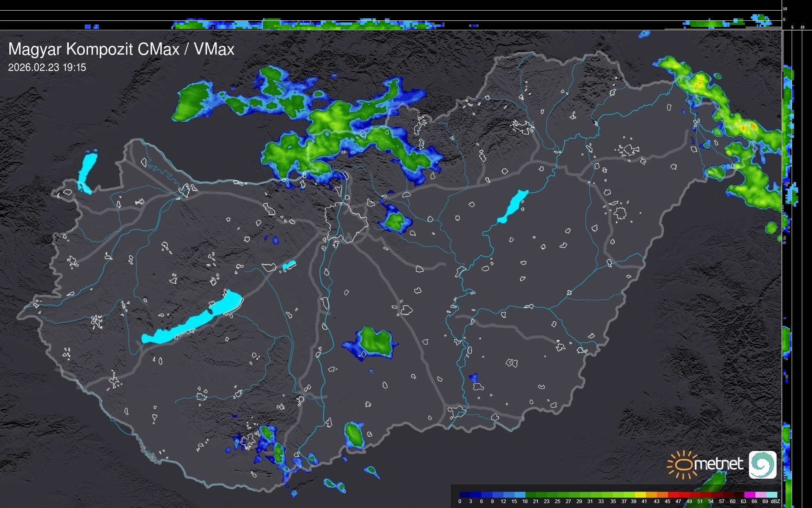Viewport: 812px width, 508px height.
Task: Click the teal swirl radar app icon
Action: [762, 464]
